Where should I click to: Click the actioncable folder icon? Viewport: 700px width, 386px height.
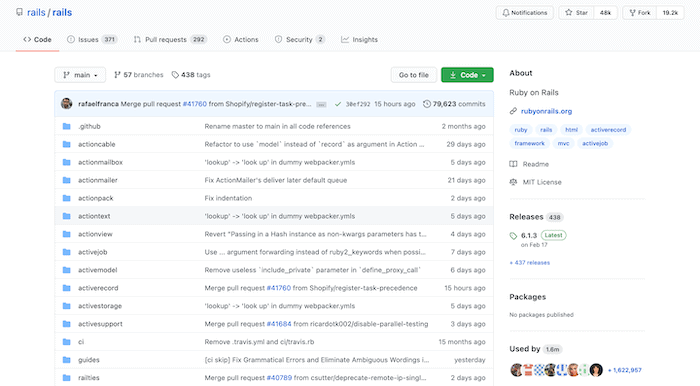pyautogui.click(x=67, y=144)
